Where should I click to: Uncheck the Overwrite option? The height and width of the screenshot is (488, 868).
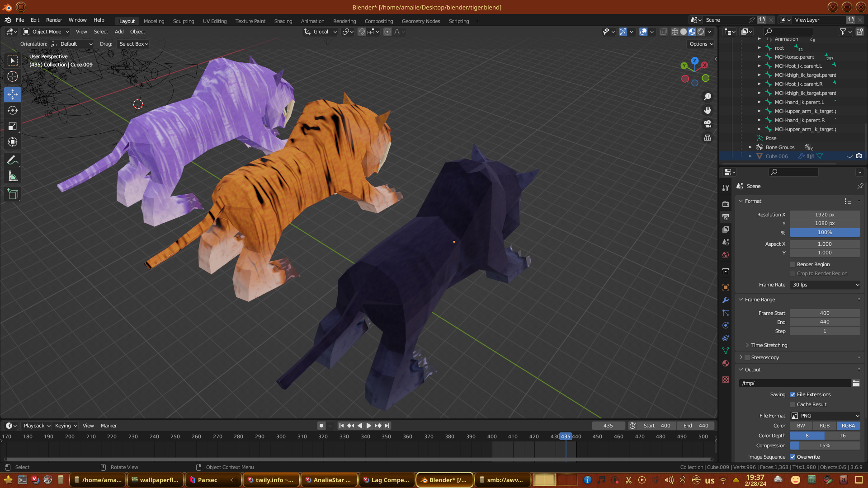point(793,457)
